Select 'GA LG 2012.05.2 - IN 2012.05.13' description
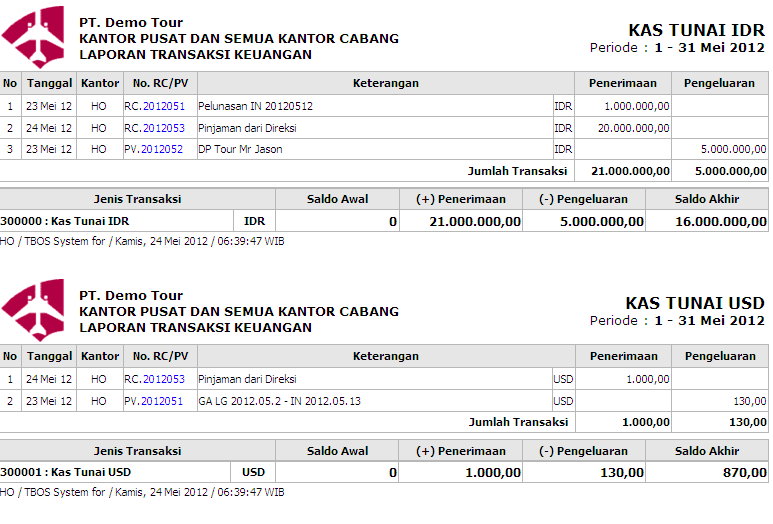 click(x=280, y=401)
